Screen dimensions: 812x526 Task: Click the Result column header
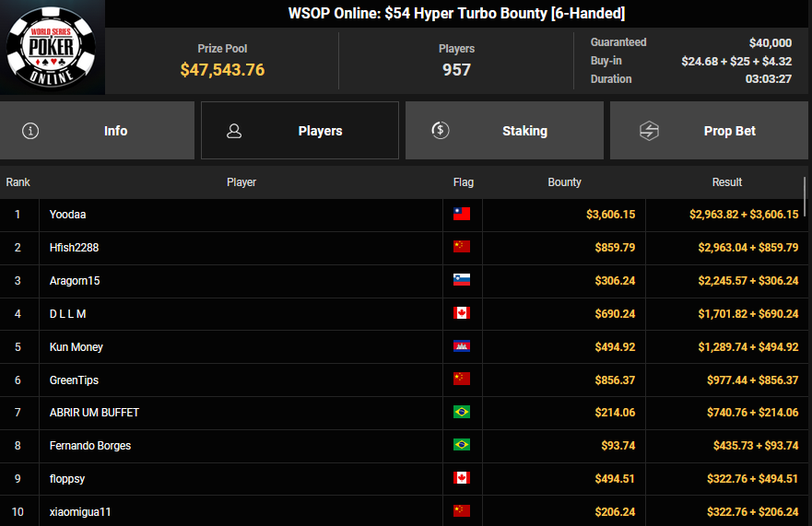click(726, 182)
